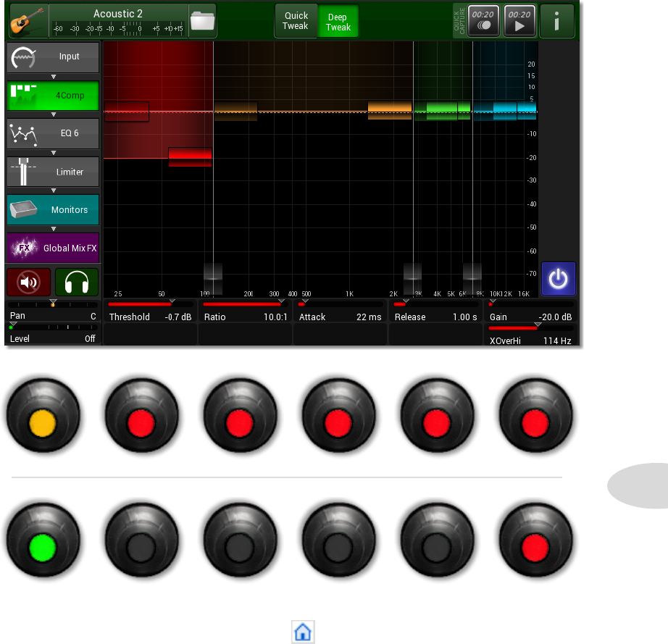
Task: Click the crossover handle near 8K
Action: click(x=472, y=279)
